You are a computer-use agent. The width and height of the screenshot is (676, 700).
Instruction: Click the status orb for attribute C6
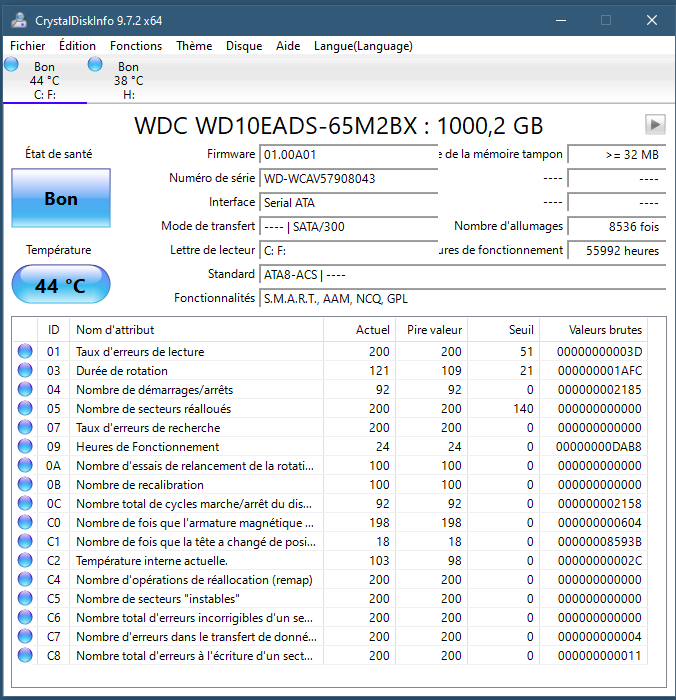25,617
